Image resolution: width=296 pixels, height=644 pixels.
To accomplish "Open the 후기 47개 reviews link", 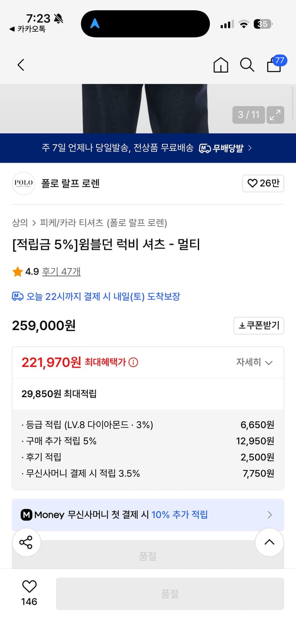I will [61, 271].
